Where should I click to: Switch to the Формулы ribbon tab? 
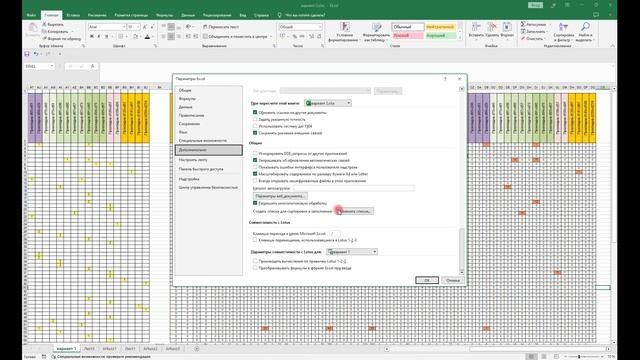164,15
